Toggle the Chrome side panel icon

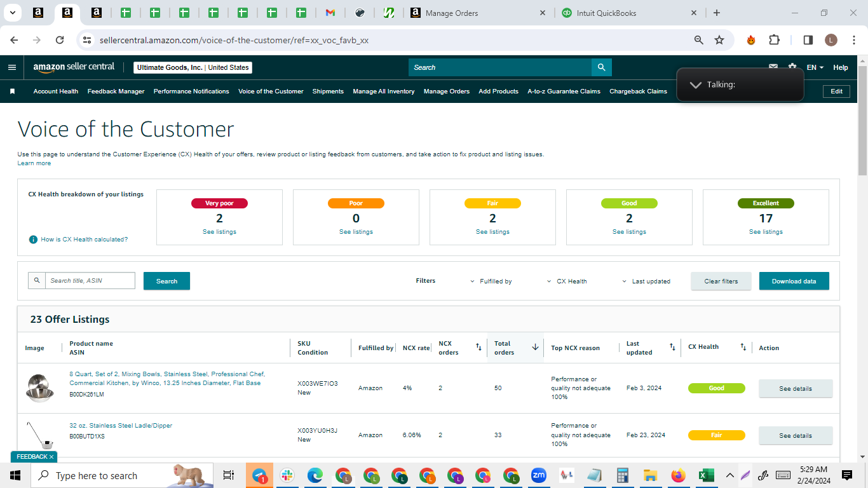pyautogui.click(x=808, y=40)
